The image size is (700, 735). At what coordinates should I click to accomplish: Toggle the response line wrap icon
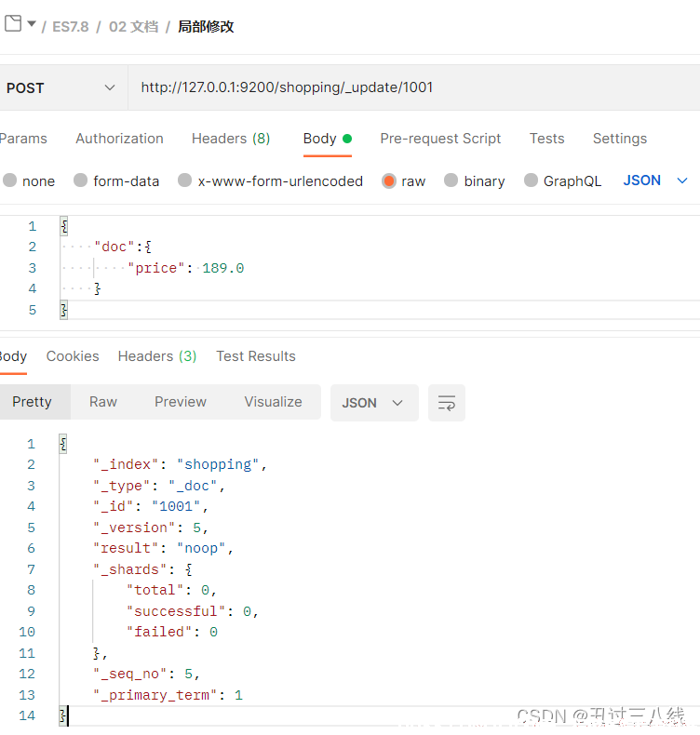point(447,403)
